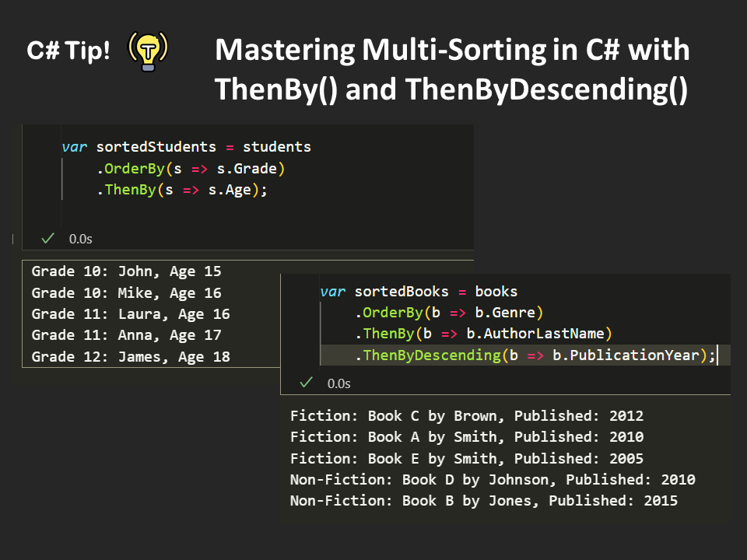Select output row 'Grade 11: Laura, Age 16'
Screen dimensions: 747x560
131,314
